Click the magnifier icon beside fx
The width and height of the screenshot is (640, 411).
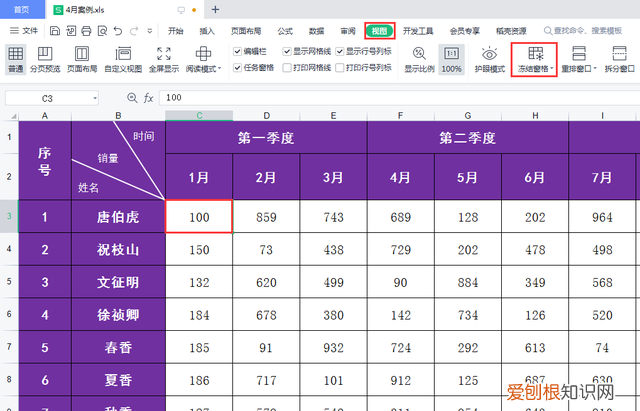tap(132, 98)
